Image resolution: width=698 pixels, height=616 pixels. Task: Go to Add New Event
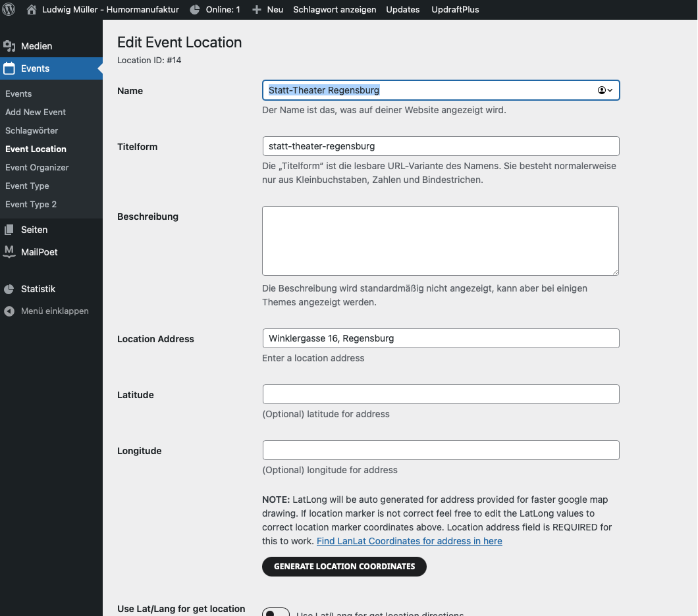36,112
